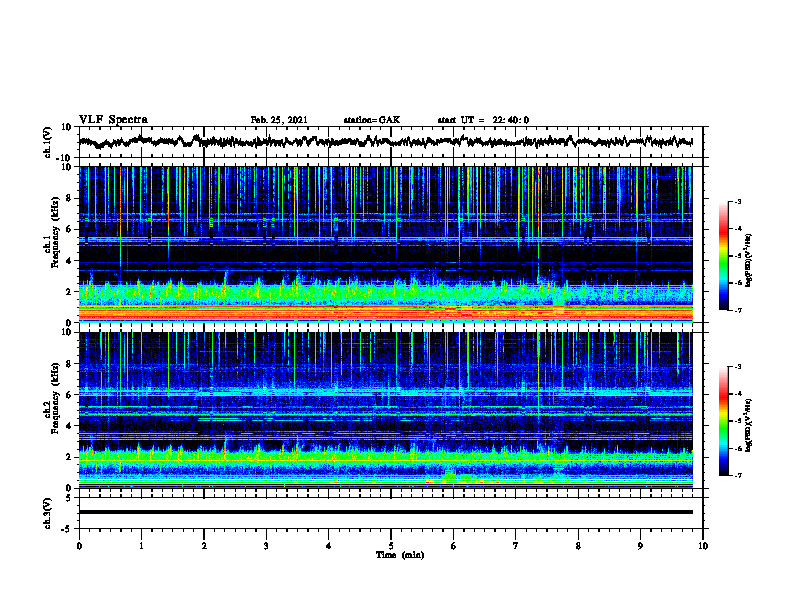792x612 pixels.
Task: Click the time axis tick label "0"
Action: pyautogui.click(x=79, y=546)
